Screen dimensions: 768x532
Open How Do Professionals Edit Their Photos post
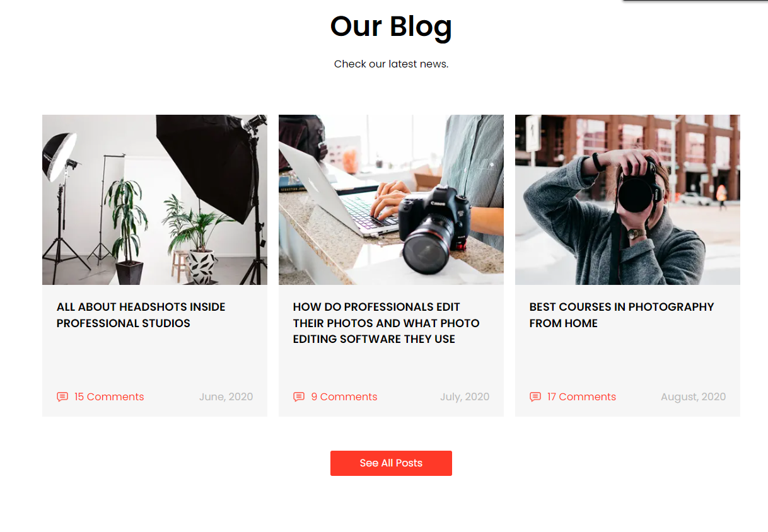[x=386, y=323]
